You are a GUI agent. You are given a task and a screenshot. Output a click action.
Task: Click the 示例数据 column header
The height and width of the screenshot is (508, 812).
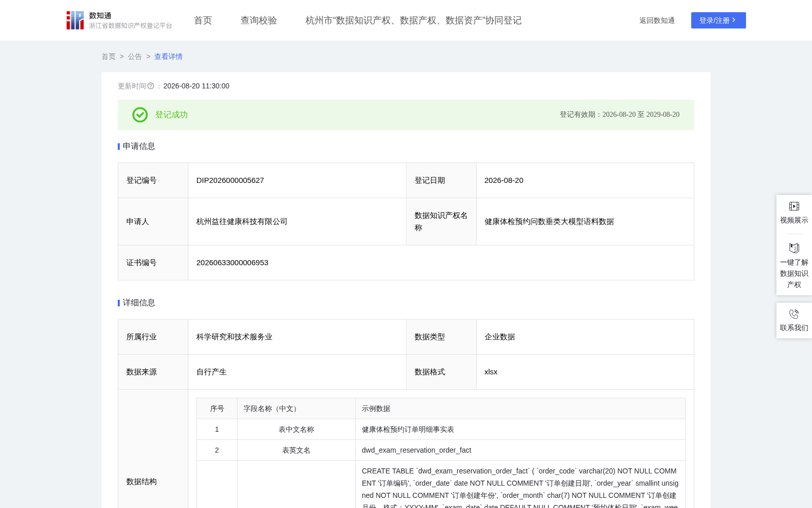521,408
